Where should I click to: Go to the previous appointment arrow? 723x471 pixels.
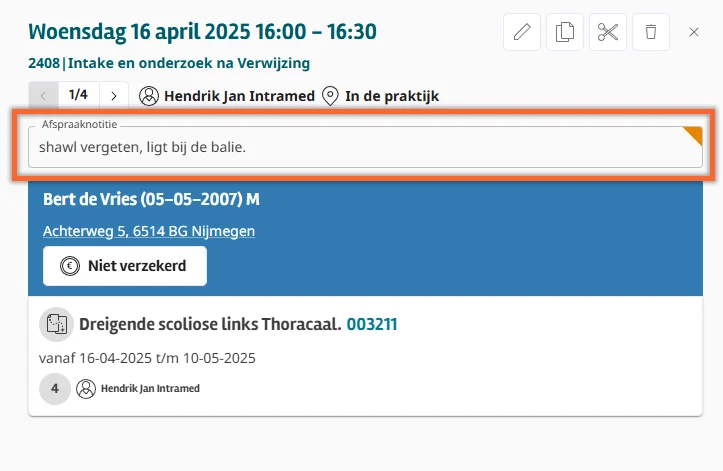pos(44,96)
